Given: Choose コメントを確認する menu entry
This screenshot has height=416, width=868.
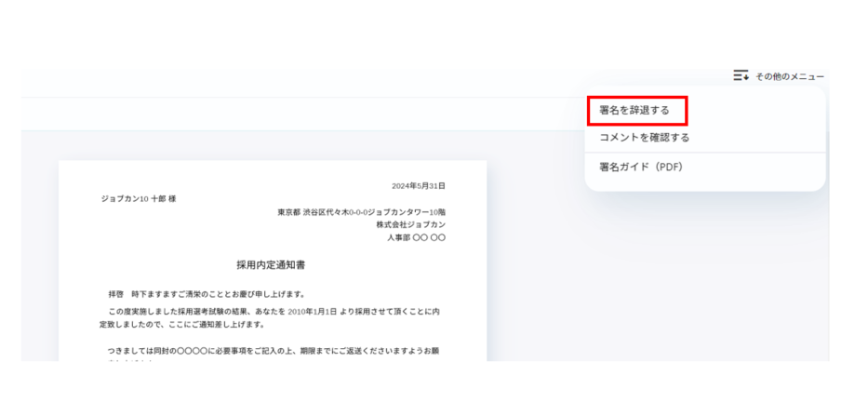Looking at the screenshot, I should [x=644, y=138].
